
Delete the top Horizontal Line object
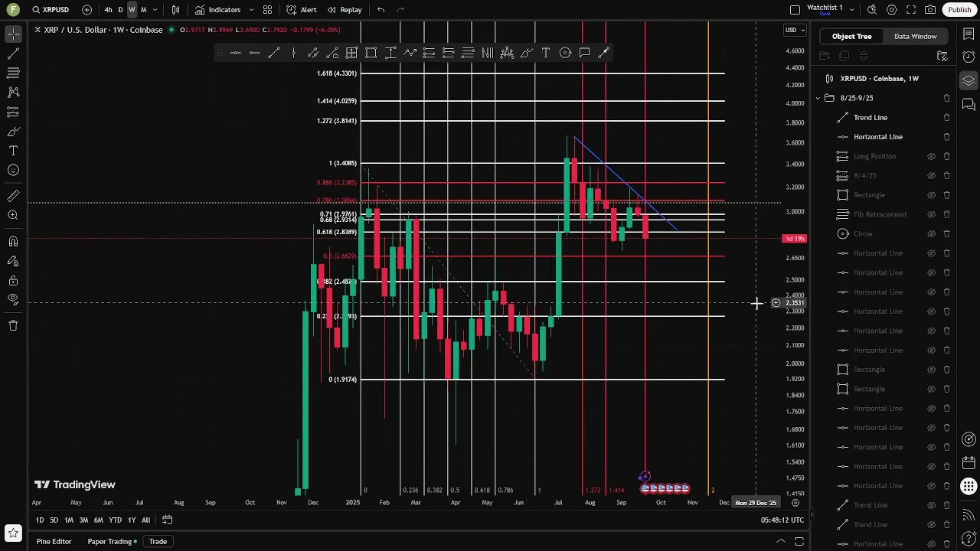tap(946, 137)
